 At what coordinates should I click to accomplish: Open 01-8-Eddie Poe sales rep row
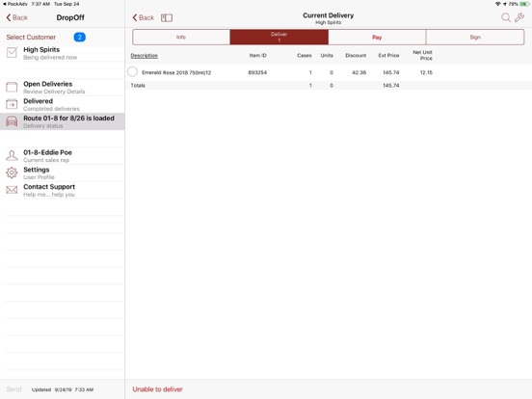(x=63, y=156)
